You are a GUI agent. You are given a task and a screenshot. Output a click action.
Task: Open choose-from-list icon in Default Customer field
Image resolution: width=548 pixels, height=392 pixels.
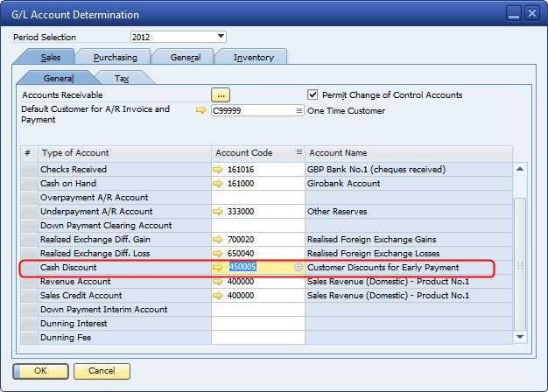click(x=299, y=111)
